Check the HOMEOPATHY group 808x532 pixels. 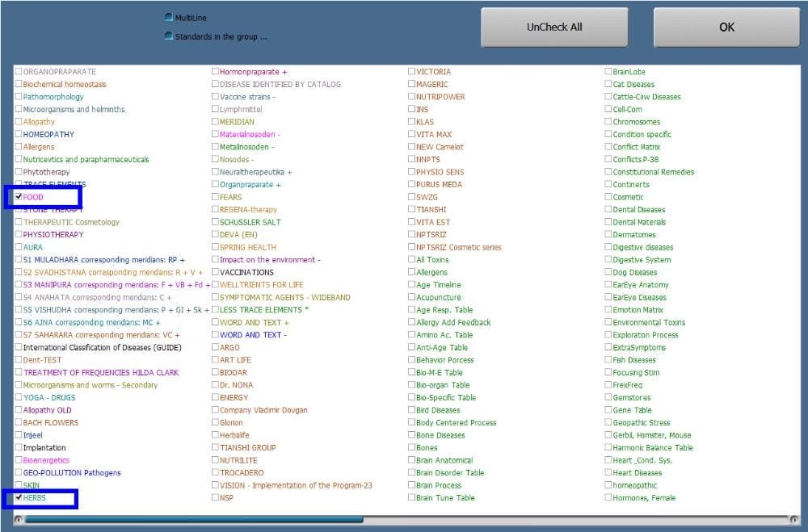[x=19, y=135]
